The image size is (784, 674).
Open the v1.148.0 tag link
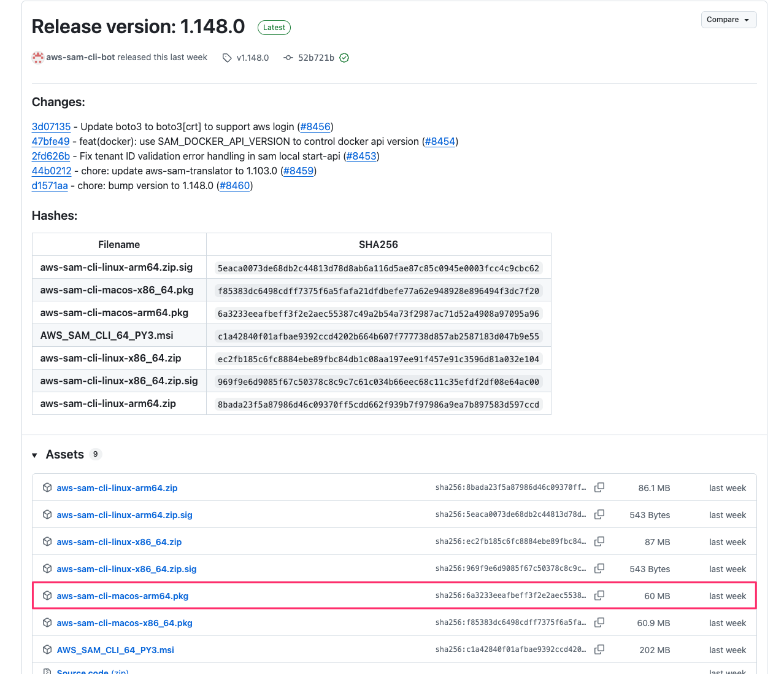(252, 58)
